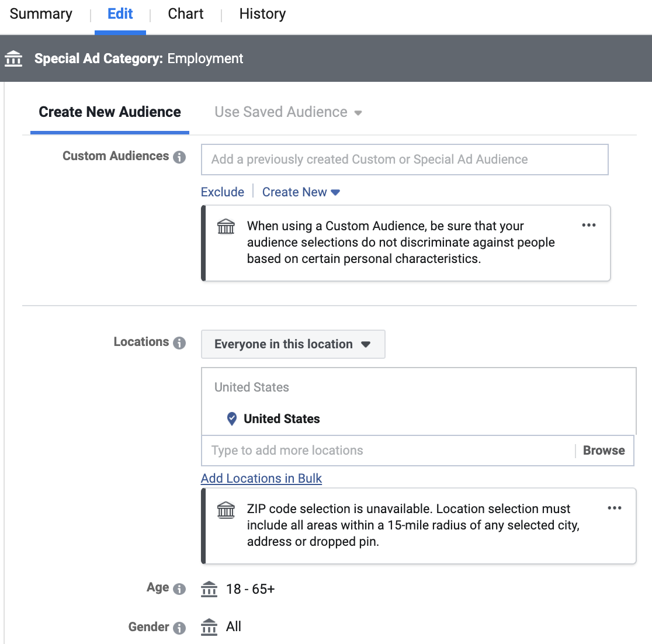Click the Locations info icon

pyautogui.click(x=180, y=343)
